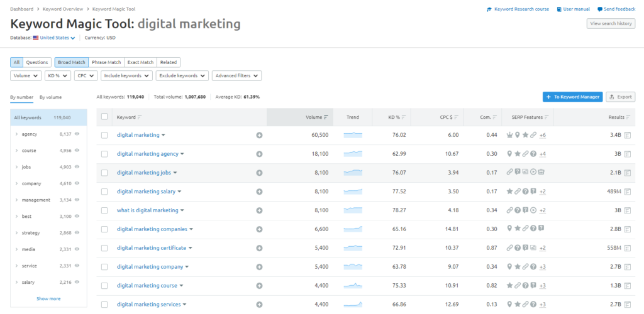Toggle eye icon for 'agency' group
Viewport: 644px width, 314px height.
[77, 134]
